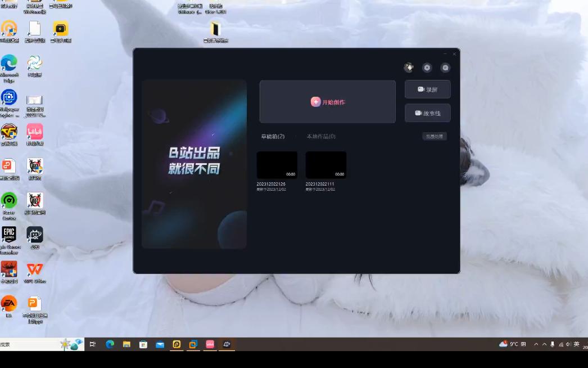
Task: Click the 9°C weather display in taskbar
Action: point(515,344)
